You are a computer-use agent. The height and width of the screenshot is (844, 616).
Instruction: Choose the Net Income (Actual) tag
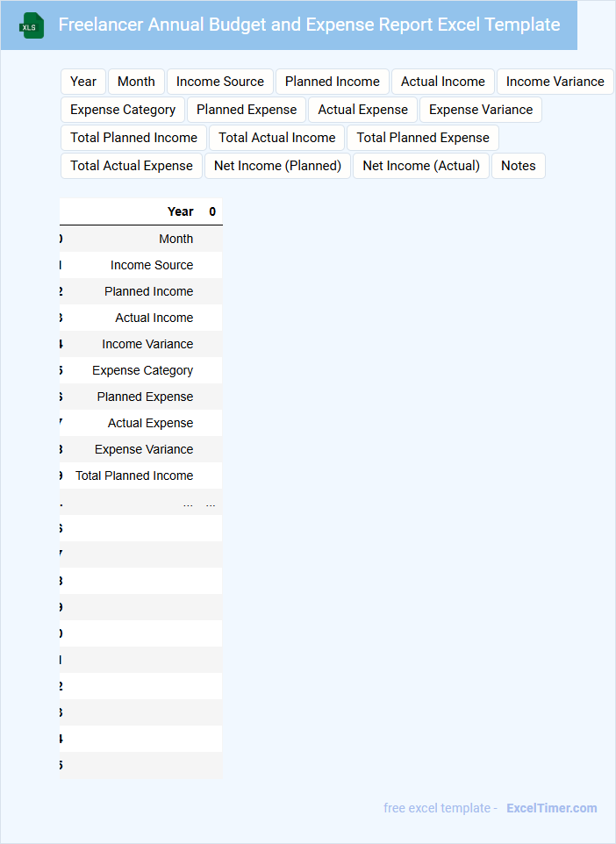(x=421, y=166)
